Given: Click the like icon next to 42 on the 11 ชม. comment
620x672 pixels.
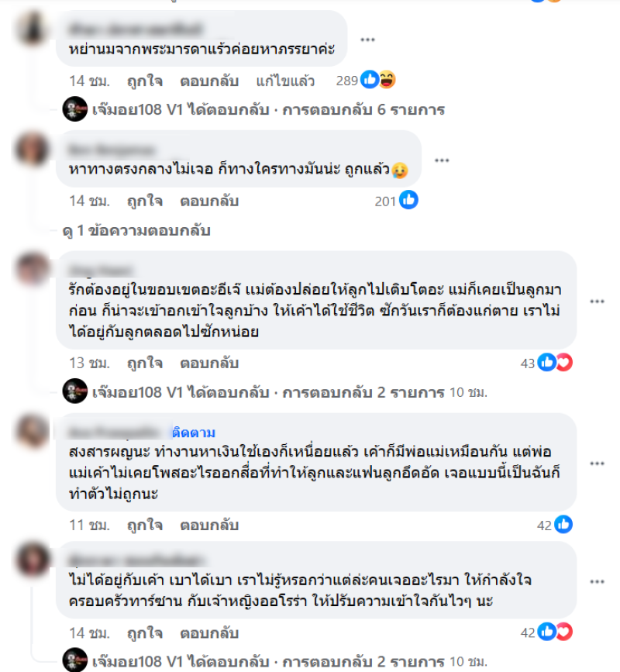Looking at the screenshot, I should 563,525.
